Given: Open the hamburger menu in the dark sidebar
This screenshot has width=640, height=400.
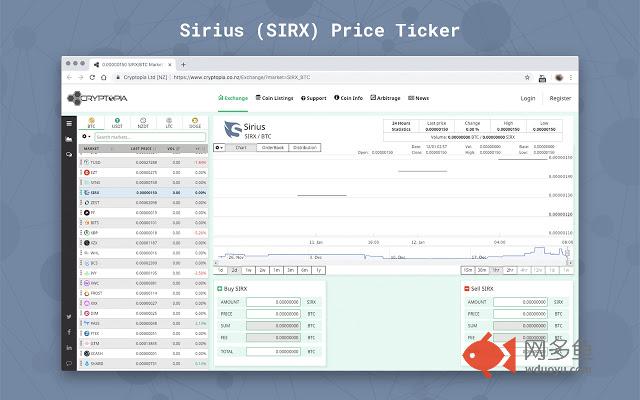Looking at the screenshot, I should [x=69, y=123].
